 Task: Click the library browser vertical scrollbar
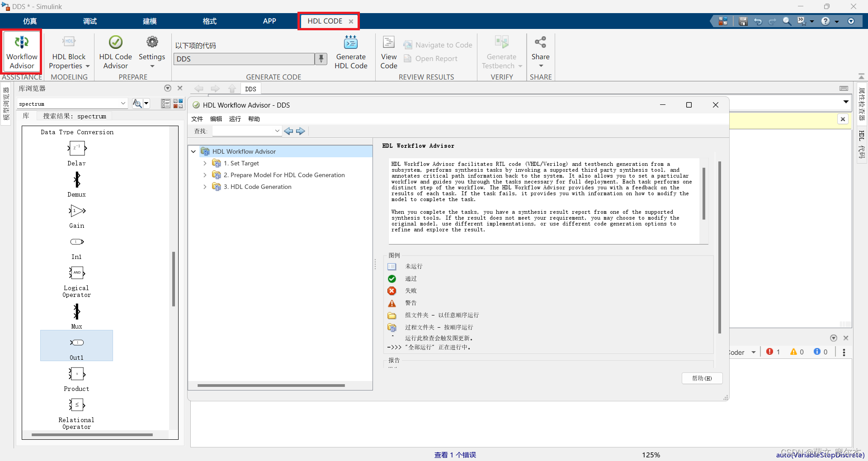(x=174, y=279)
